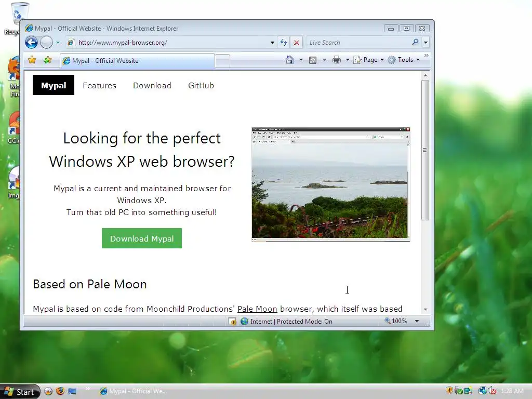Show more command bar items chevron
The width and height of the screenshot is (532, 399).
click(426, 55)
